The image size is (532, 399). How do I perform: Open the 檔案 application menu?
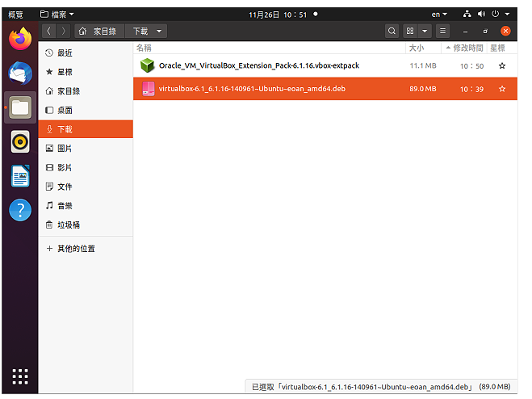click(57, 15)
